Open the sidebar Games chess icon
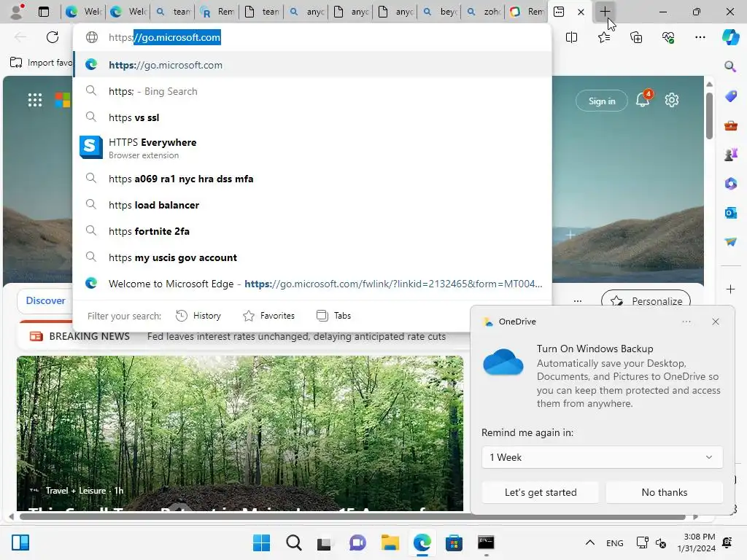 [x=730, y=155]
